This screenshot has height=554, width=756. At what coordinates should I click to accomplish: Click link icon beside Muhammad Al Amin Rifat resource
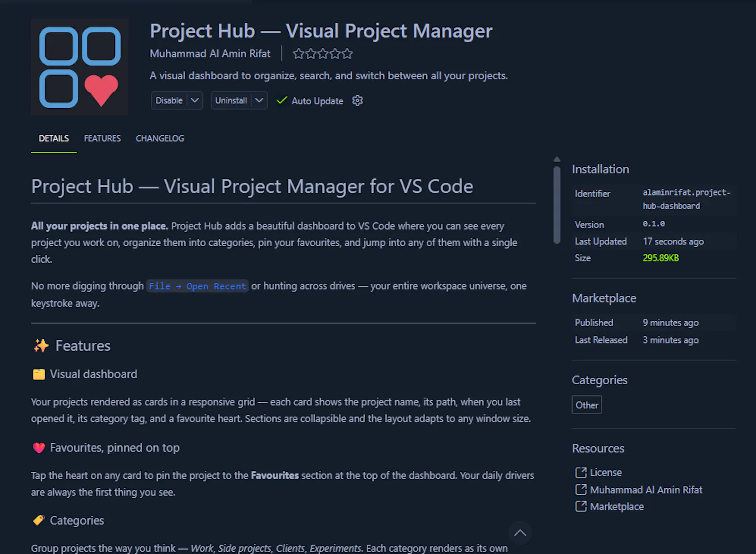point(581,490)
